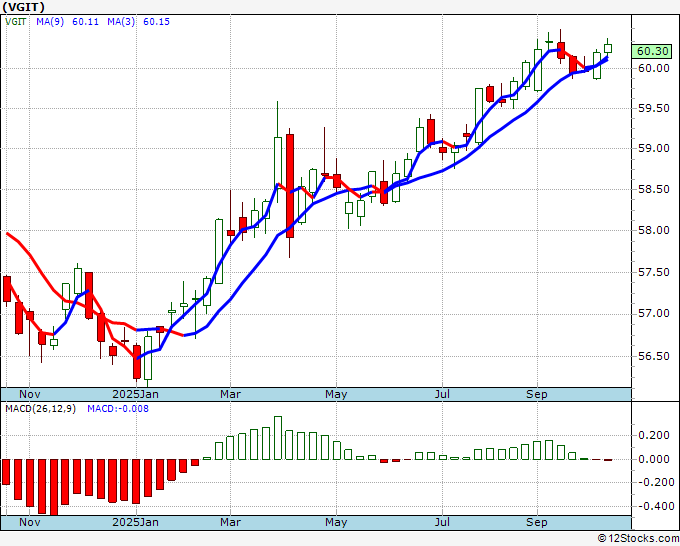Click the 60.00 price axis label

click(x=654, y=68)
